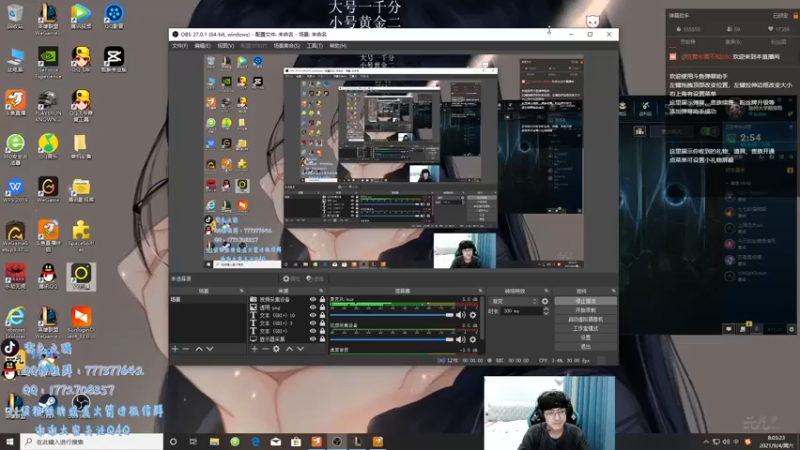Mute the mic/Aux speaker icon
Viewport: 800px width, 450px height.
(461, 315)
